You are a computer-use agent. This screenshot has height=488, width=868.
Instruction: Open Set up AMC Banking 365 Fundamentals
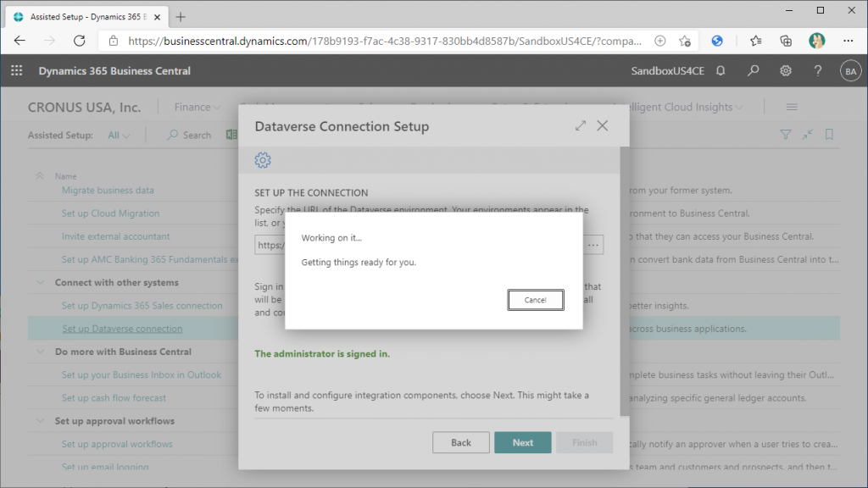(150, 259)
